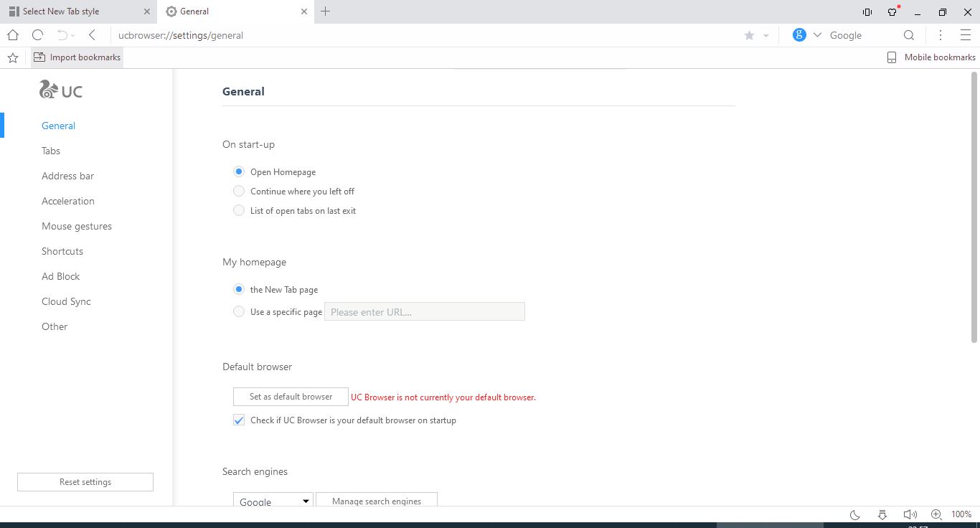Open a new tab with the plus icon
Screen dimensions: 980x528
(x=325, y=11)
